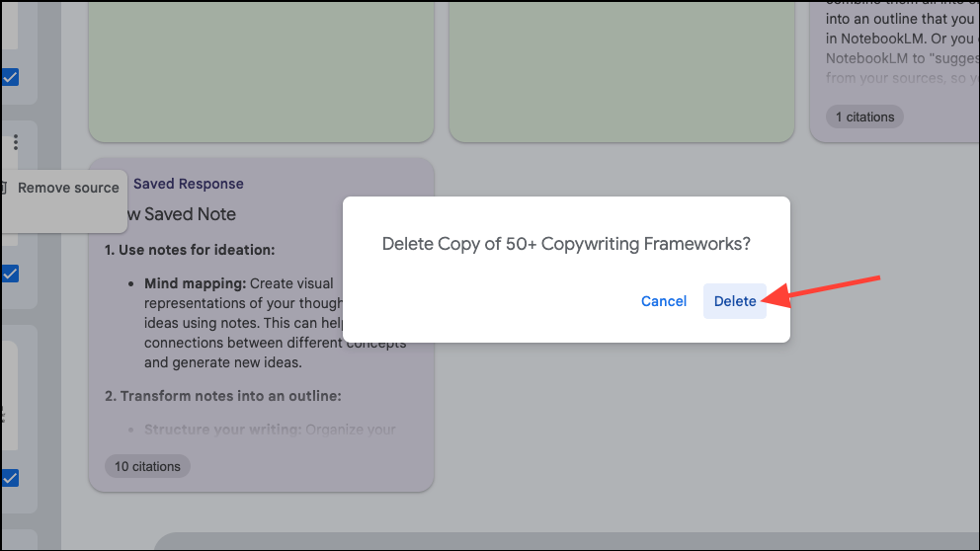Uncheck the topmost source checkbox in sidebar
Viewport: 980px width, 551px height.
tap(11, 77)
